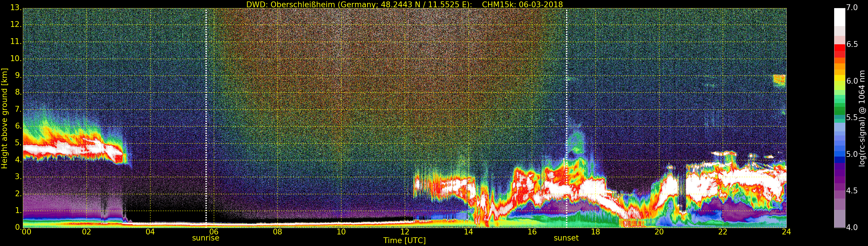The width and height of the screenshot is (868, 246).
Task: Click time-axis tick label '22'
Action: (x=723, y=232)
